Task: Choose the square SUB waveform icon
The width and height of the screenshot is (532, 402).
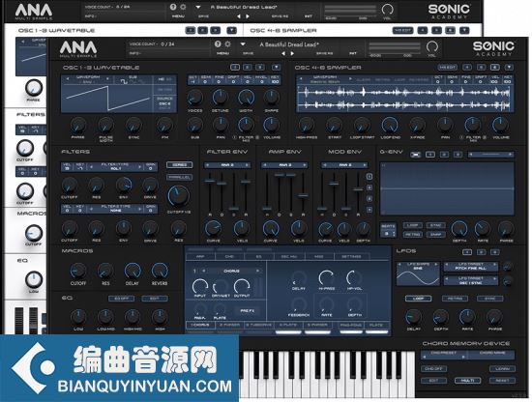Action: click(124, 82)
